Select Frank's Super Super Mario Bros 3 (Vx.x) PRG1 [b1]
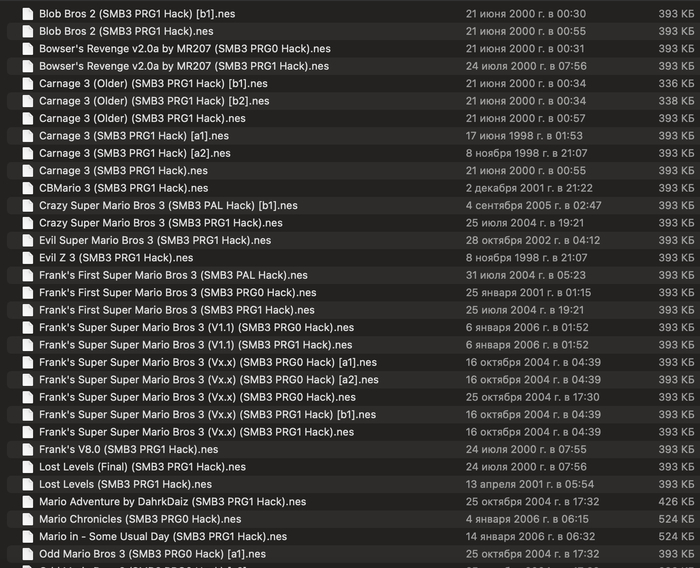 [x=353, y=414]
